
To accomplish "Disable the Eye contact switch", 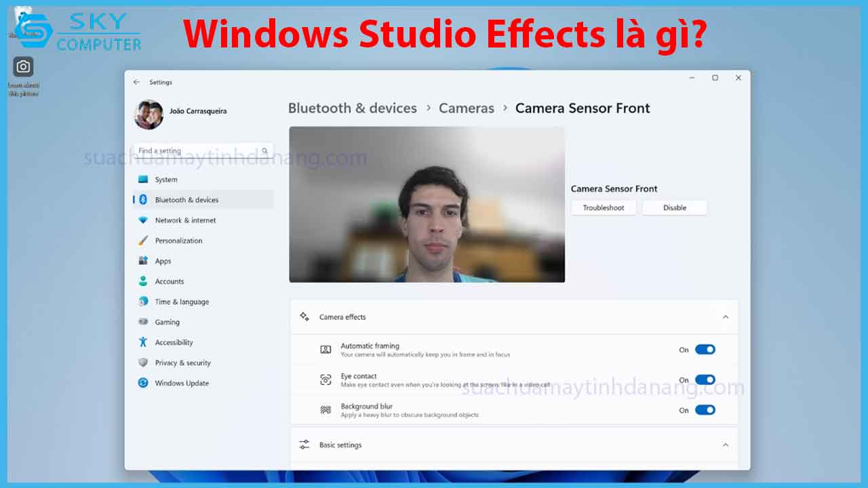I will pyautogui.click(x=705, y=380).
